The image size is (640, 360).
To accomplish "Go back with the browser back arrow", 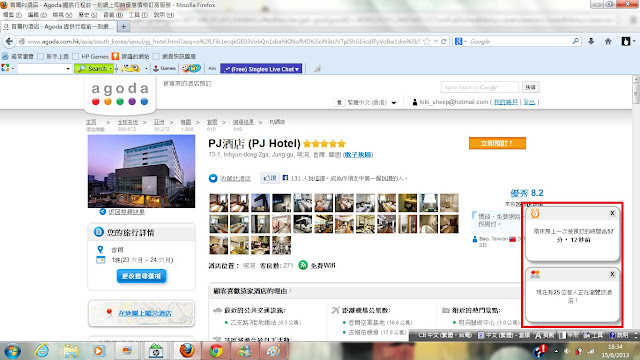I will (x=9, y=41).
